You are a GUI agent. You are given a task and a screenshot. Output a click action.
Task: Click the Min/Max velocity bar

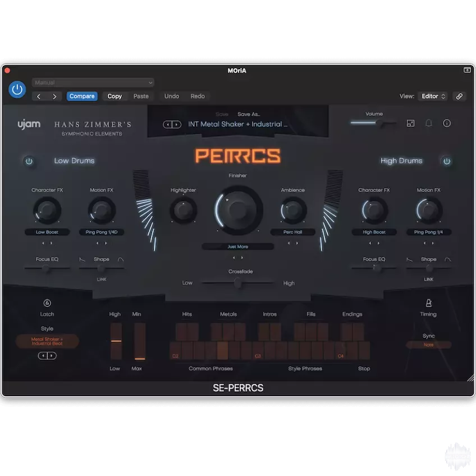(x=140, y=341)
